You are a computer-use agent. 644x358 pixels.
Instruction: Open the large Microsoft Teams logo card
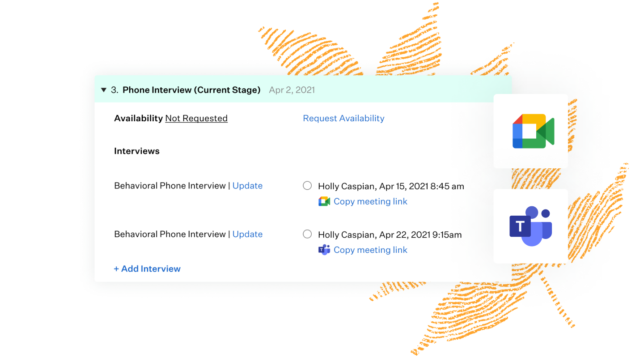[531, 226]
